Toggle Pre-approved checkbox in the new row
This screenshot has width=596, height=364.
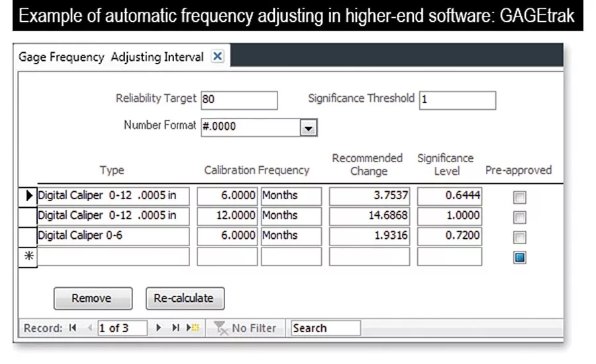(x=520, y=257)
